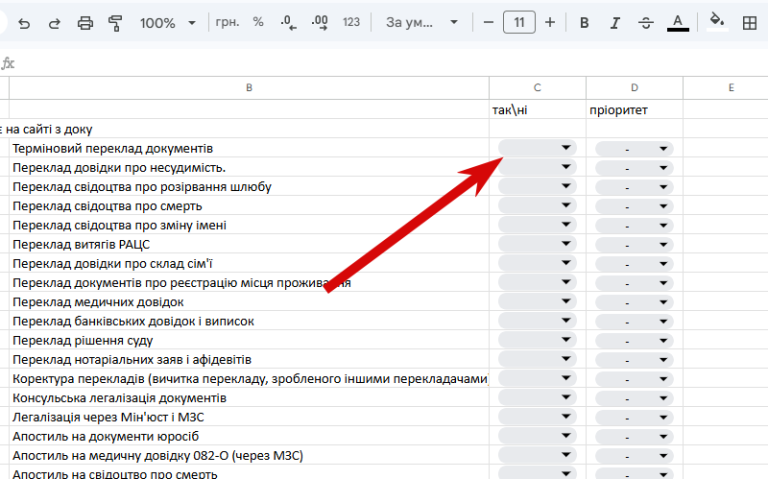Screen dimensions: 768x479
Task: Select the column B header
Action: click(249, 88)
